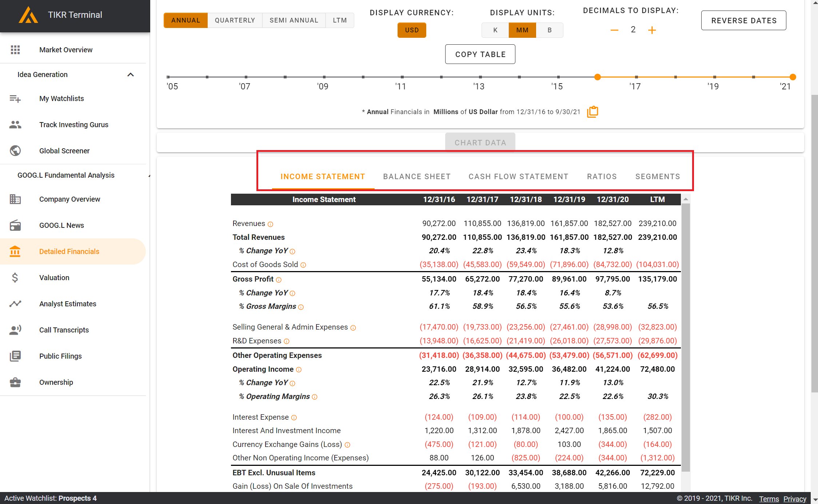Click the My Watchlists list-add icon

tap(15, 98)
